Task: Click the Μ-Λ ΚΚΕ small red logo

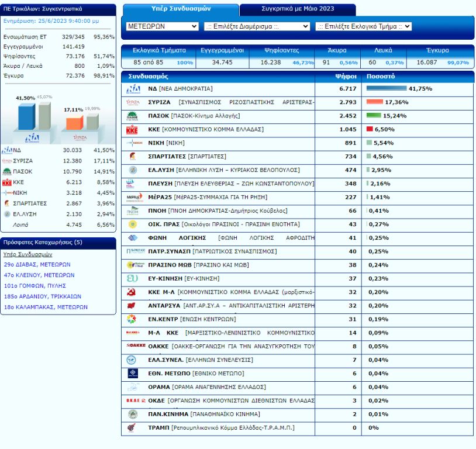Action: point(133,333)
